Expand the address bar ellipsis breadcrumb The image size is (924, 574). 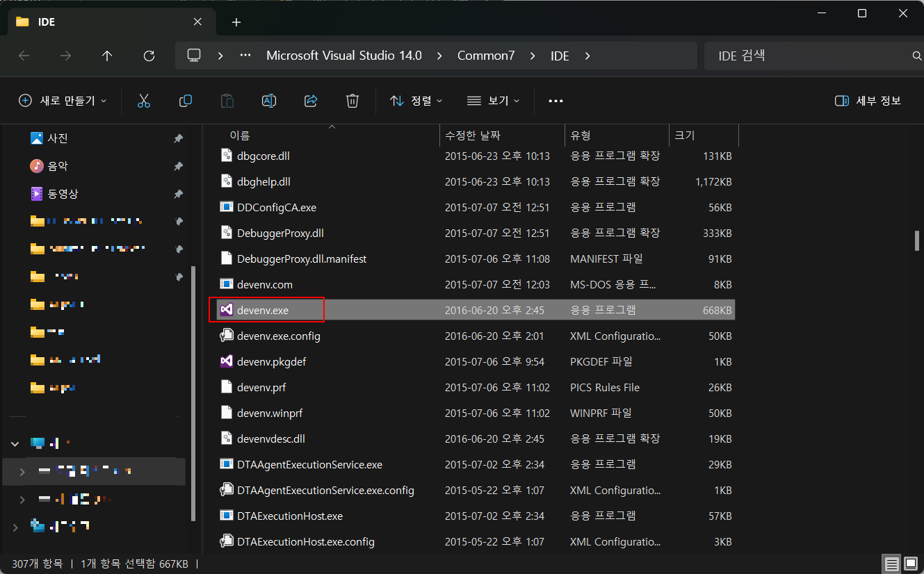(x=245, y=56)
